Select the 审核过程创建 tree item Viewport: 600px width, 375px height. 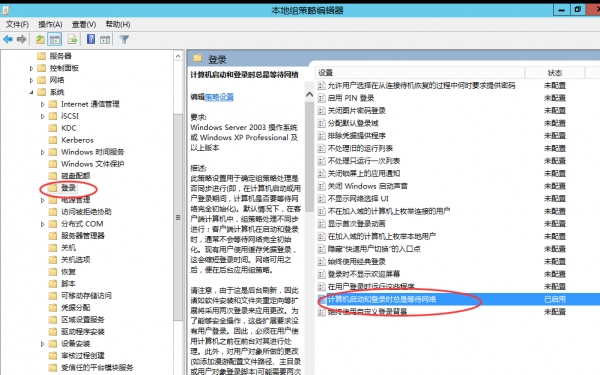83,356
